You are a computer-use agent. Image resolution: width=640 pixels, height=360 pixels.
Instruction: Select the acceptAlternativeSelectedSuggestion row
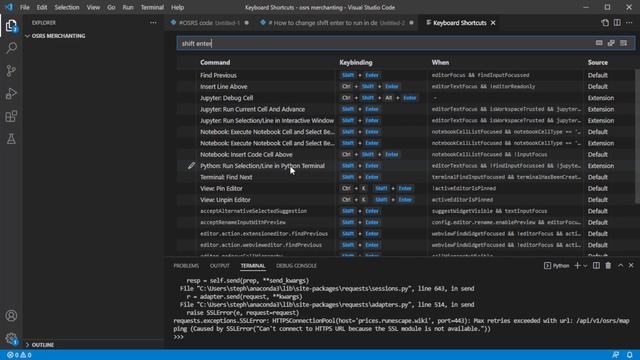pyautogui.click(x=405, y=211)
